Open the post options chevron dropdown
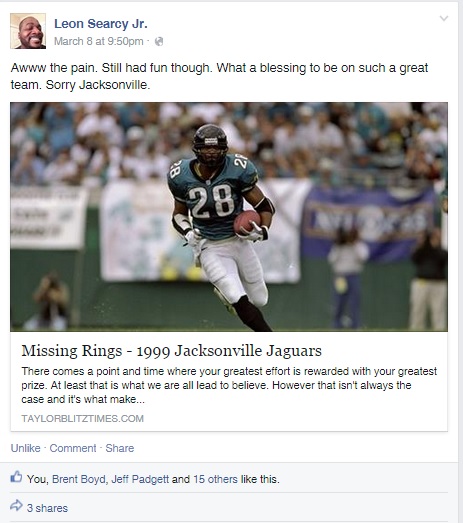This screenshot has width=463, height=523. coord(444,18)
